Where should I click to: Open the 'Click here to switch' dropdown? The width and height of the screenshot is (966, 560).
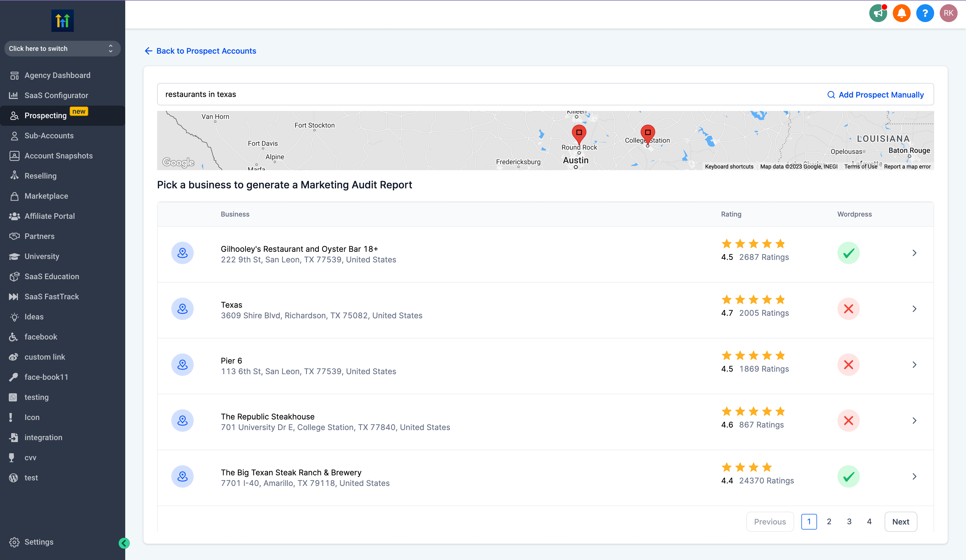click(62, 49)
